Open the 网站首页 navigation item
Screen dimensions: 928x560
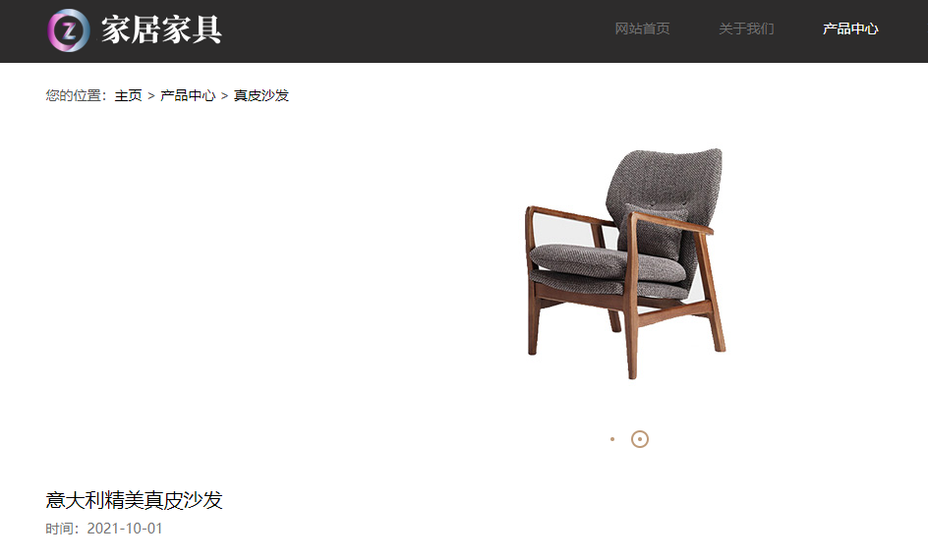pyautogui.click(x=642, y=28)
